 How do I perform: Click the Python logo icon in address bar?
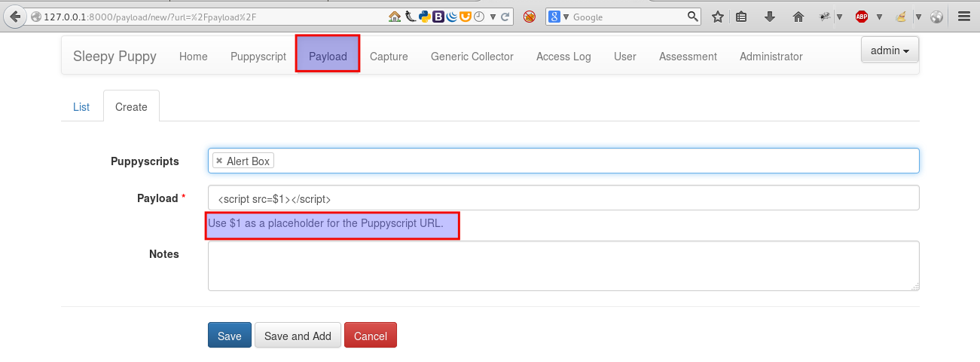pyautogui.click(x=423, y=16)
